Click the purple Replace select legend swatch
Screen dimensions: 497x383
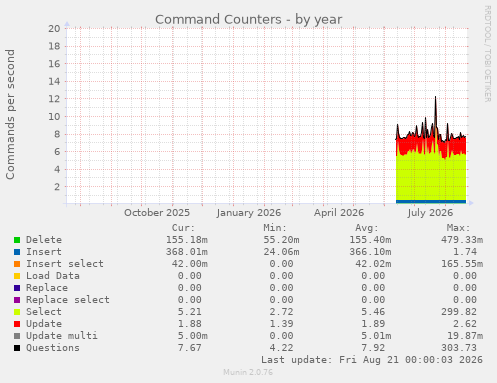[x=17, y=300]
